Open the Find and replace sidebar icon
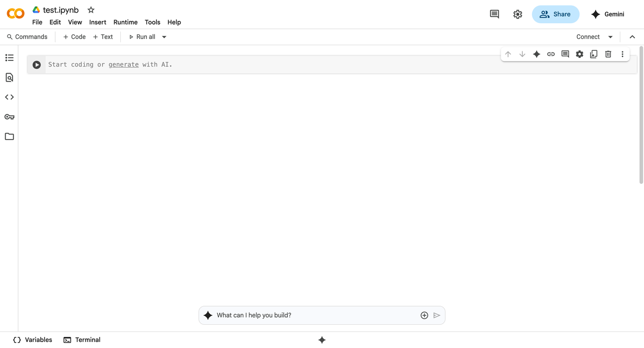The width and height of the screenshot is (644, 348). pyautogui.click(x=9, y=78)
